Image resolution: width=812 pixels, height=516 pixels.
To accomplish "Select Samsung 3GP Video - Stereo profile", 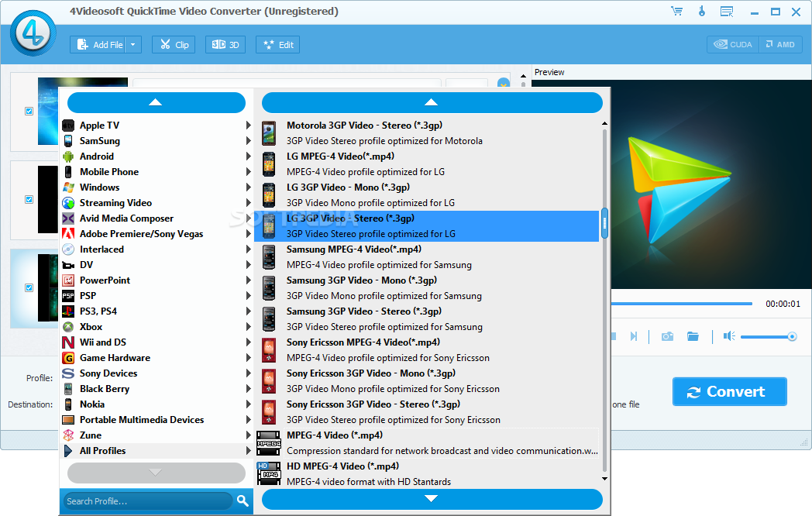I will pyautogui.click(x=427, y=319).
